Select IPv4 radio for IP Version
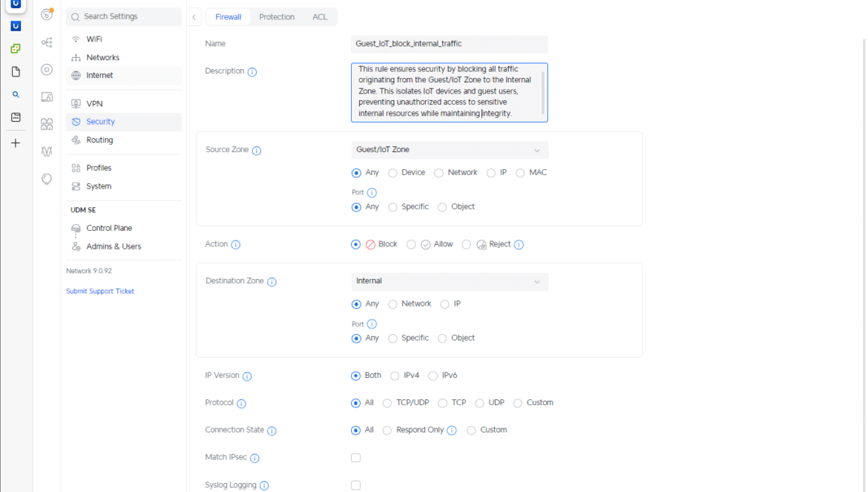Image resolution: width=868 pixels, height=492 pixels. [x=395, y=376]
